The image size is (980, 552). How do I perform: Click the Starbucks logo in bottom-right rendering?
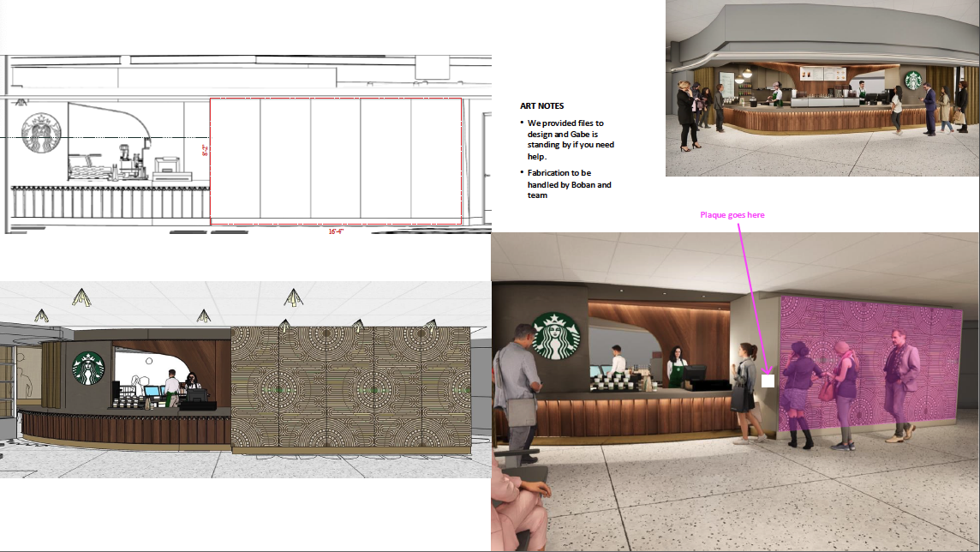point(556,336)
